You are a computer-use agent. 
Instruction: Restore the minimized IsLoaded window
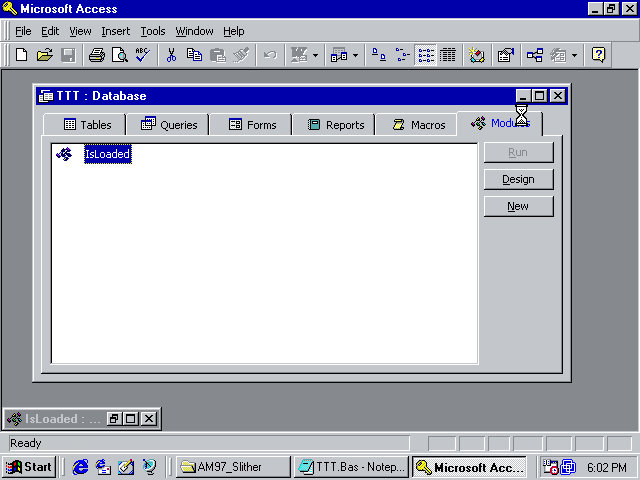tap(113, 418)
